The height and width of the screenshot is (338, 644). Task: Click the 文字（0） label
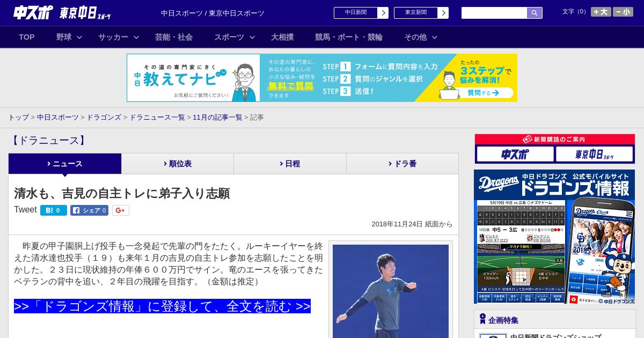(x=575, y=12)
